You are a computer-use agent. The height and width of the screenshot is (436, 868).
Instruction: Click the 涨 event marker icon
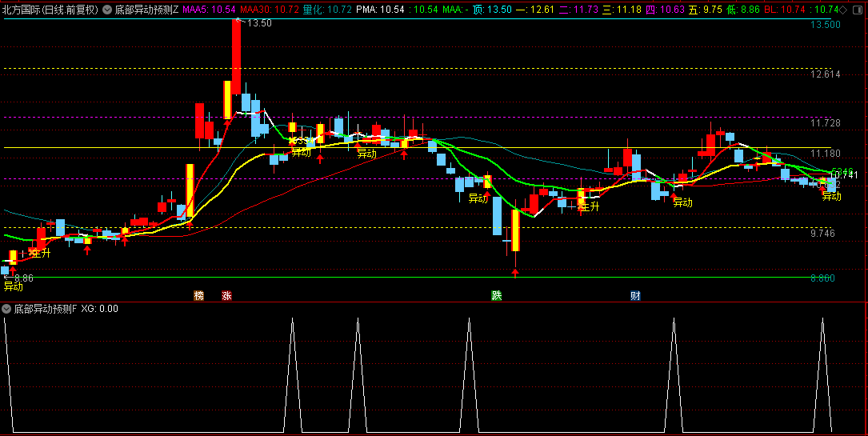(x=226, y=295)
